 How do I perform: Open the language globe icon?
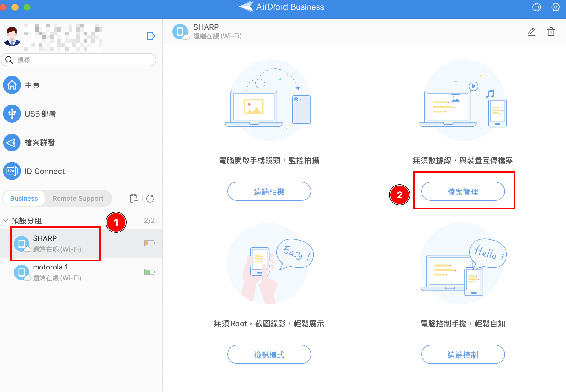(537, 7)
